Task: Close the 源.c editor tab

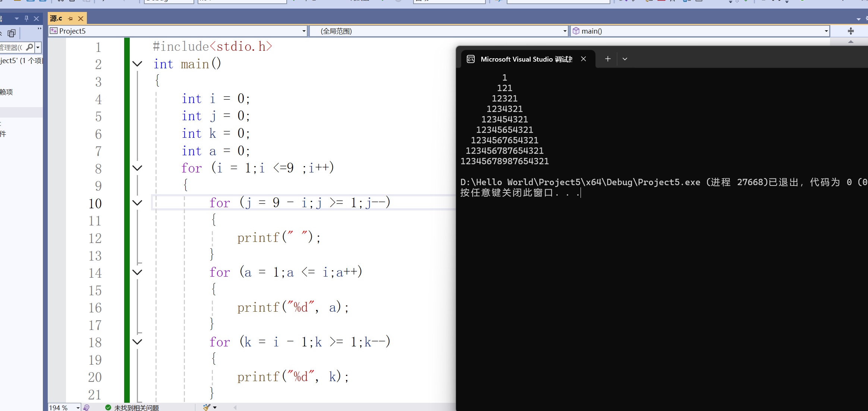Action: (81, 18)
